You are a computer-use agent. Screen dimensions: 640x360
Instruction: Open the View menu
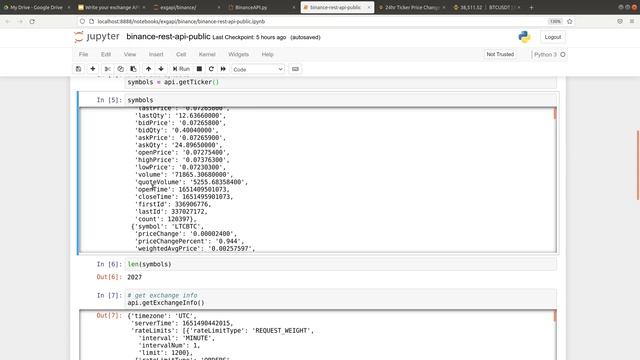[130, 54]
